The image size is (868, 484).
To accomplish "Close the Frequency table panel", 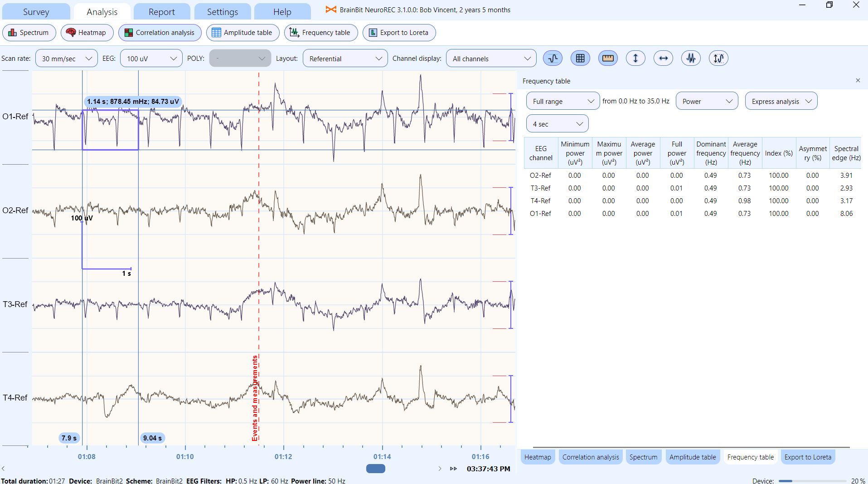I will [858, 80].
